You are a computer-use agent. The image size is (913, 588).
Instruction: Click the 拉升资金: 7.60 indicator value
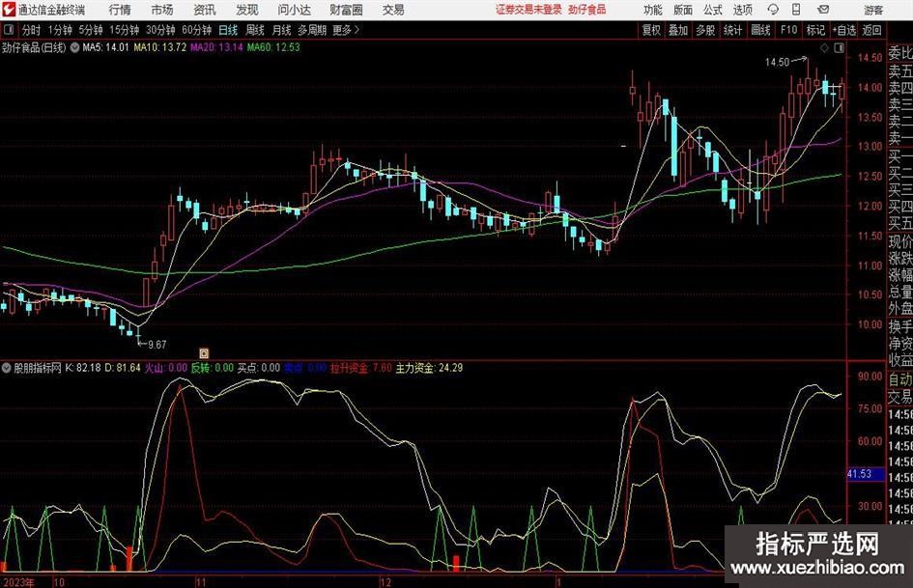(361, 368)
